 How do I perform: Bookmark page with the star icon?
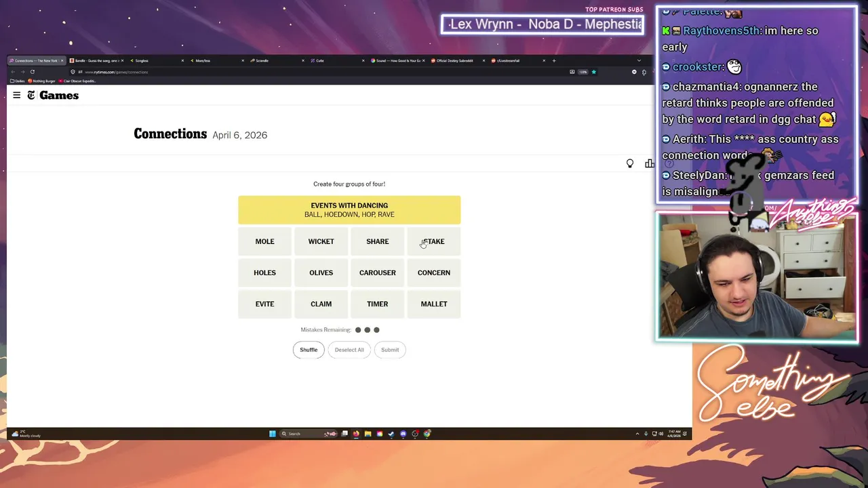594,72
